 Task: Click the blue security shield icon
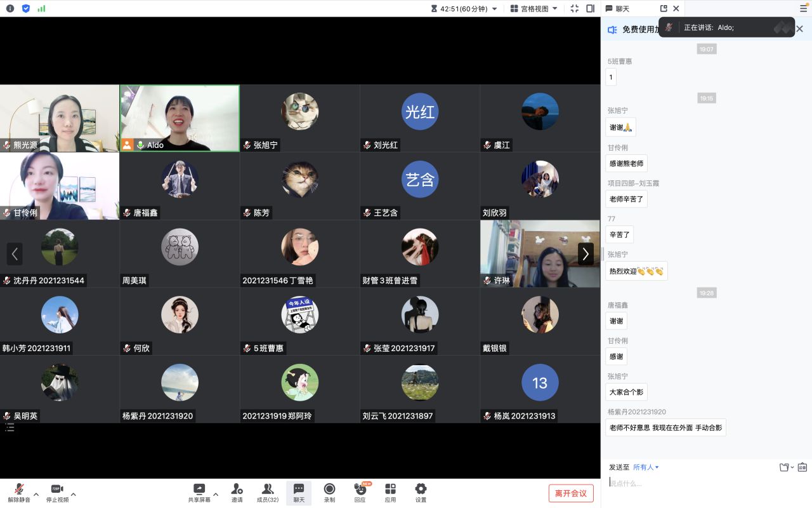point(26,8)
